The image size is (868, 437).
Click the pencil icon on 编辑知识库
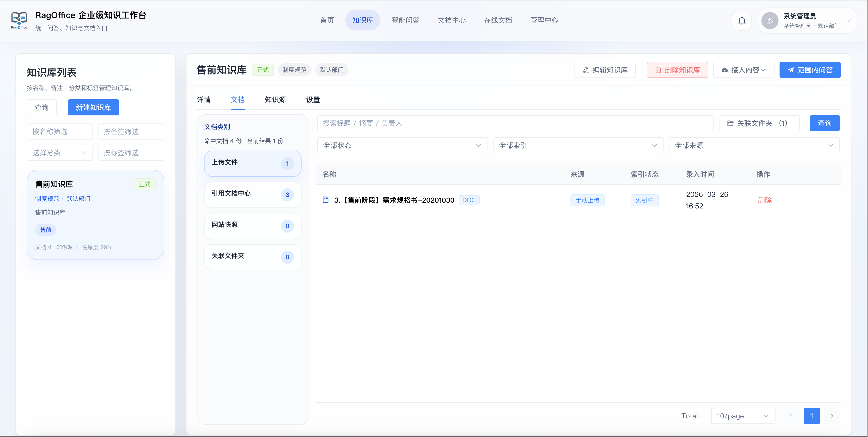(x=586, y=70)
